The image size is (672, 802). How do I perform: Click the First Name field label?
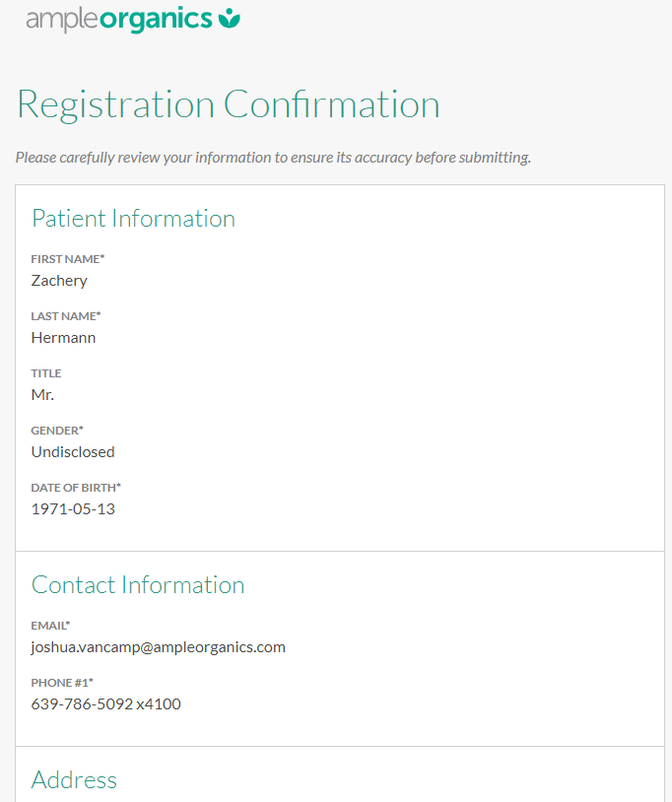coord(67,259)
